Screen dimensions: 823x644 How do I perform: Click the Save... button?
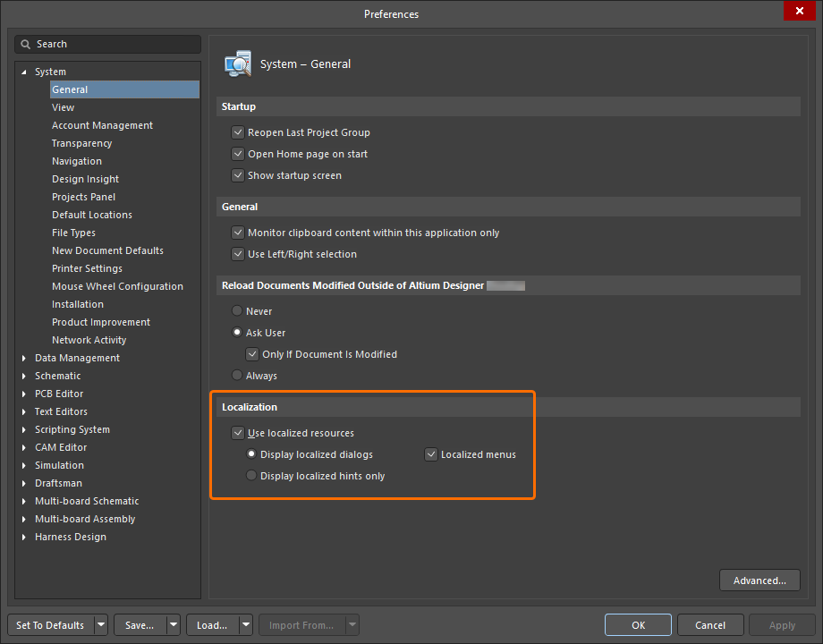pyautogui.click(x=140, y=625)
